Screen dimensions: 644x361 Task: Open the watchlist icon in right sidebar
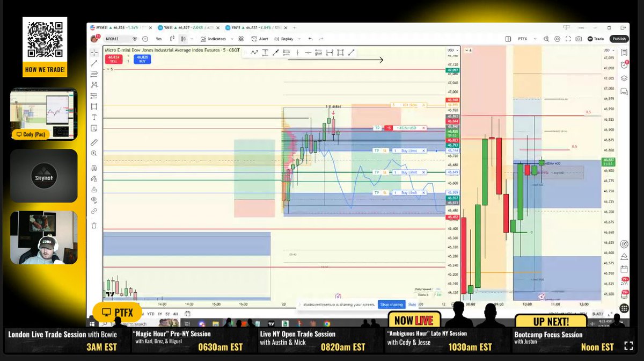pyautogui.click(x=624, y=53)
